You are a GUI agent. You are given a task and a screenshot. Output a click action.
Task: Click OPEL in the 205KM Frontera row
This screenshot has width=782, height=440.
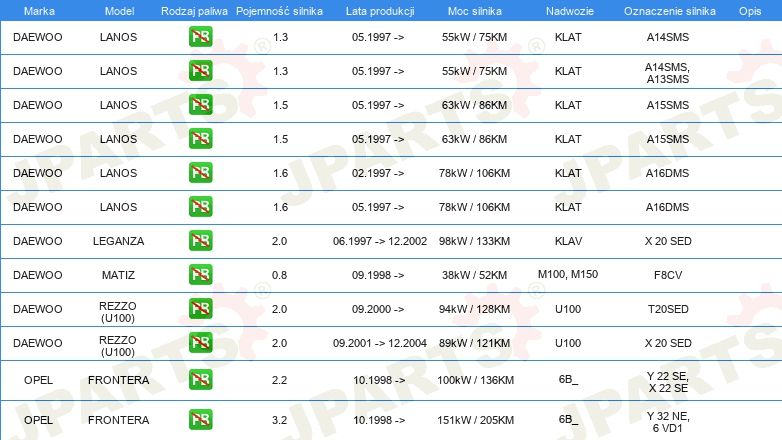point(38,420)
